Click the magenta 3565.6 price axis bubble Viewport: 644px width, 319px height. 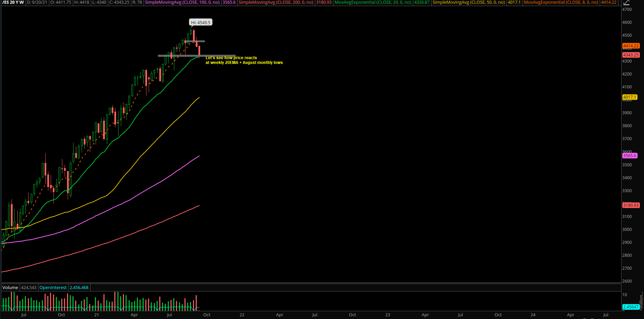point(630,156)
